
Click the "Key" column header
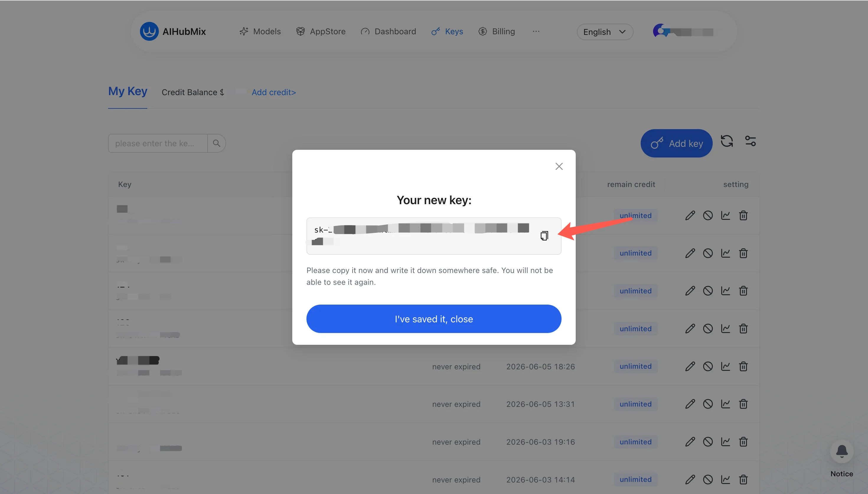point(124,184)
